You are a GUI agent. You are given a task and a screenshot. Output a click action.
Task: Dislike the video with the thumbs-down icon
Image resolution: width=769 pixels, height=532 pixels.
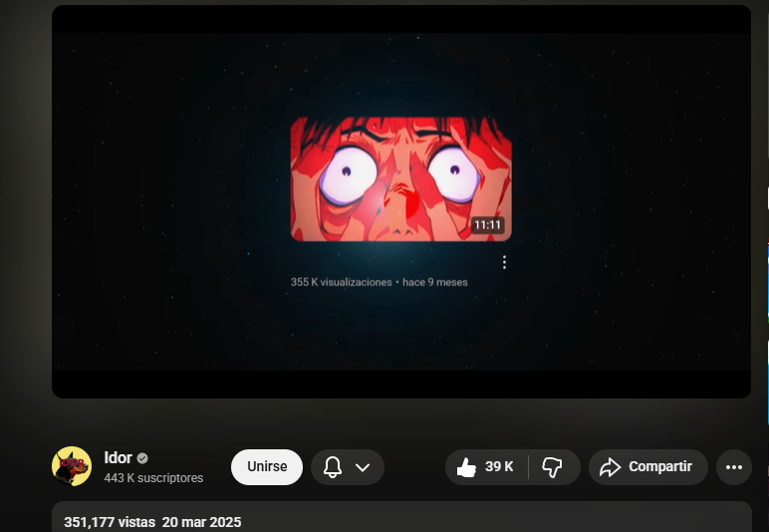point(552,467)
